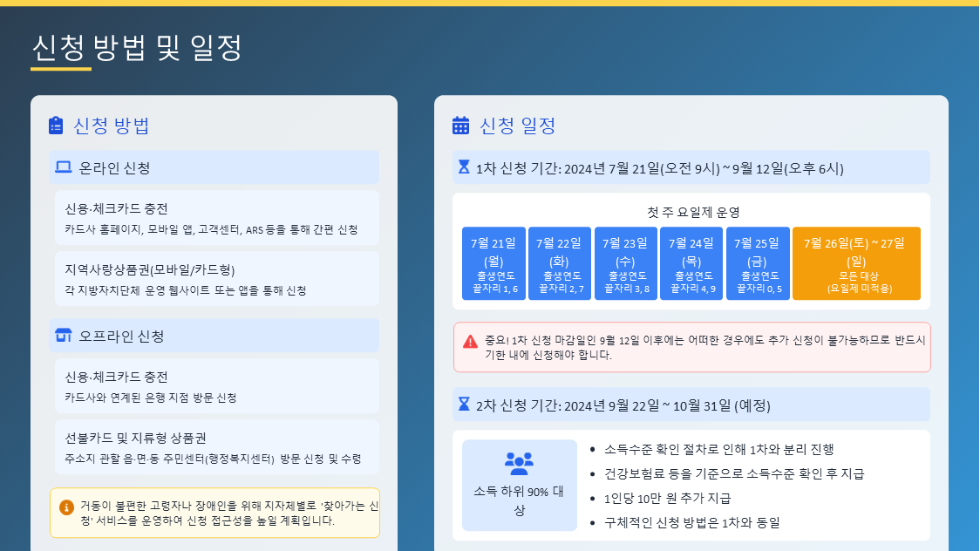Select the 7월 22일 (화) schedule card
Image resolution: width=980 pixels, height=551 pixels.
[560, 263]
